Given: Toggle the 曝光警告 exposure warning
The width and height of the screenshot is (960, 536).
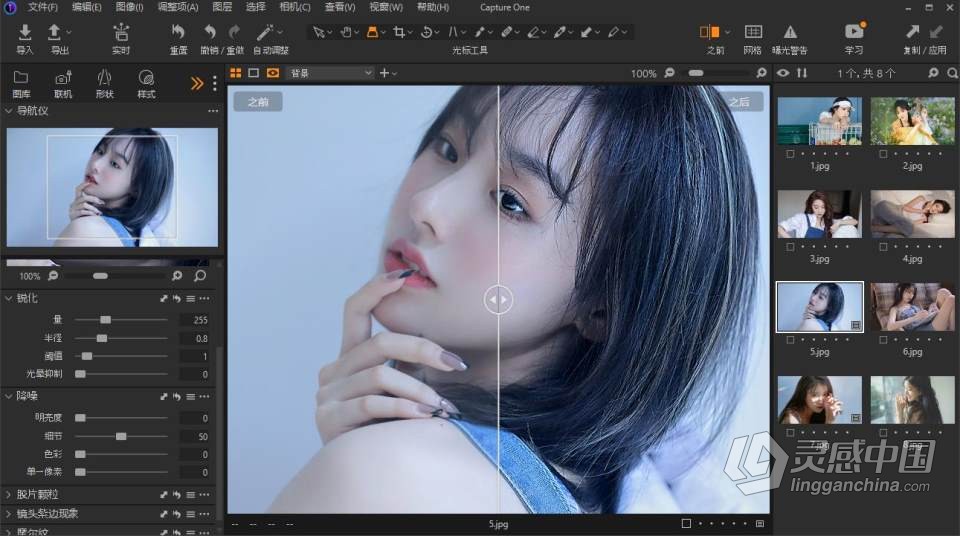Looking at the screenshot, I should click(790, 32).
